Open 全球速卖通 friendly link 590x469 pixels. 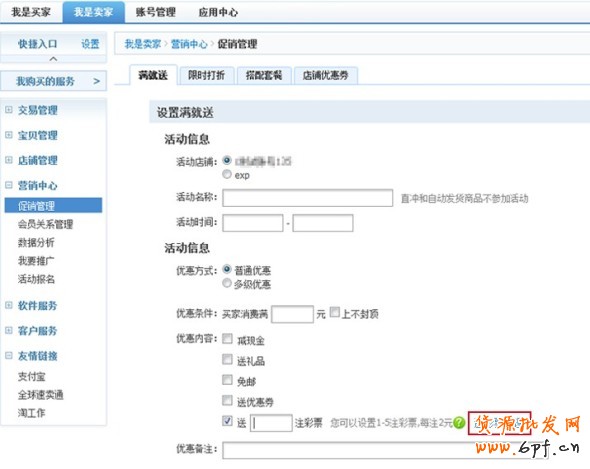coord(41,395)
